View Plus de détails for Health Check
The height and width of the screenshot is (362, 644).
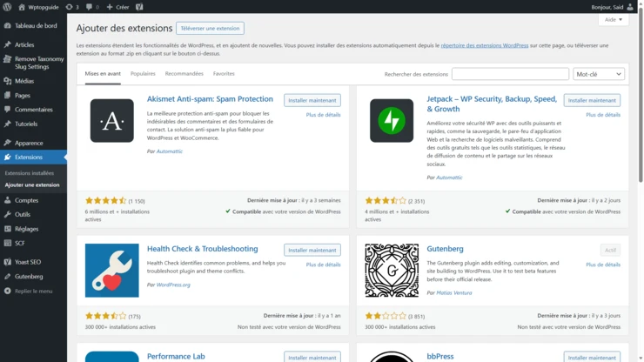point(323,265)
